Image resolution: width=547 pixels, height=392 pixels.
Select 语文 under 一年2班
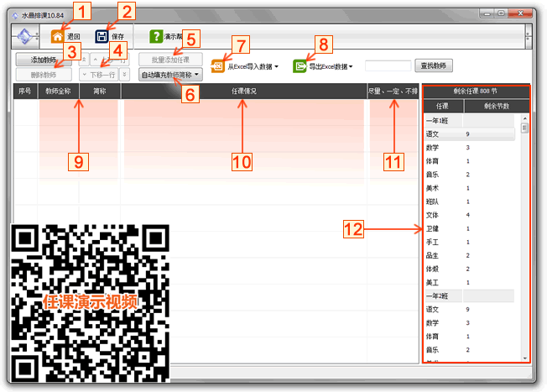pos(470,309)
